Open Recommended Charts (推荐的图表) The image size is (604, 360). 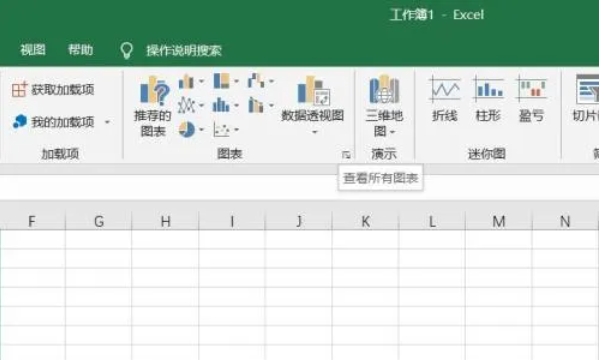[x=153, y=107]
